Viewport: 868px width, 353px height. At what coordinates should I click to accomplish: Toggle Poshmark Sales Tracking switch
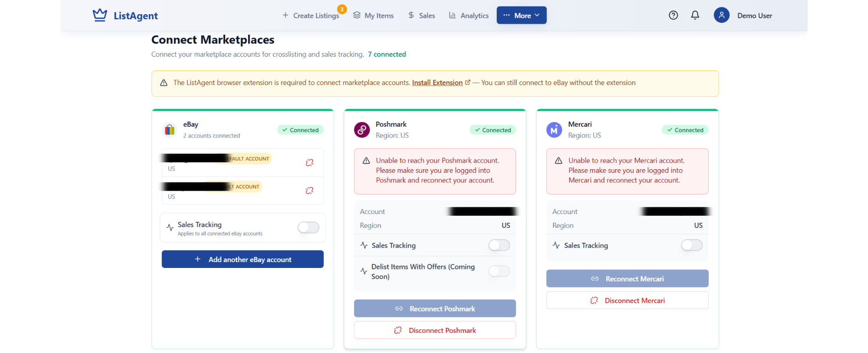(499, 245)
